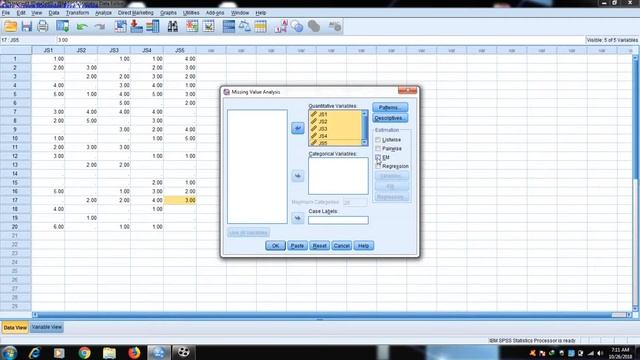Viewport: 640px width, 360px height.
Task: Click the Go to case icon
Action: (120, 27)
